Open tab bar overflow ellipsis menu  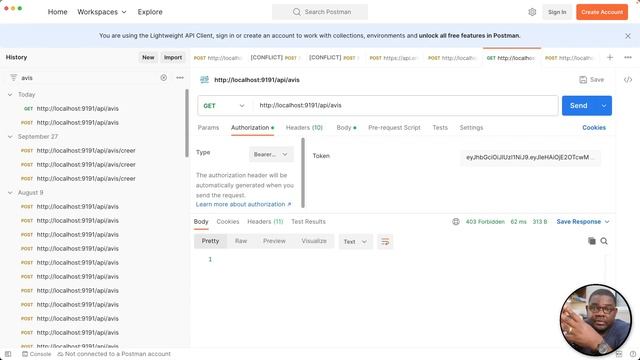click(628, 58)
